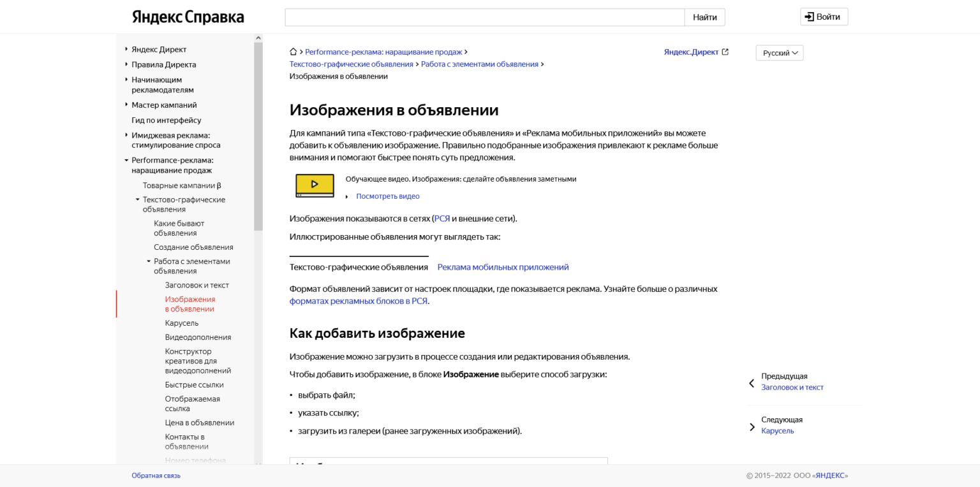Open Какие бывают объявления in sidebar
This screenshot has height=487, width=980.
coord(179,228)
